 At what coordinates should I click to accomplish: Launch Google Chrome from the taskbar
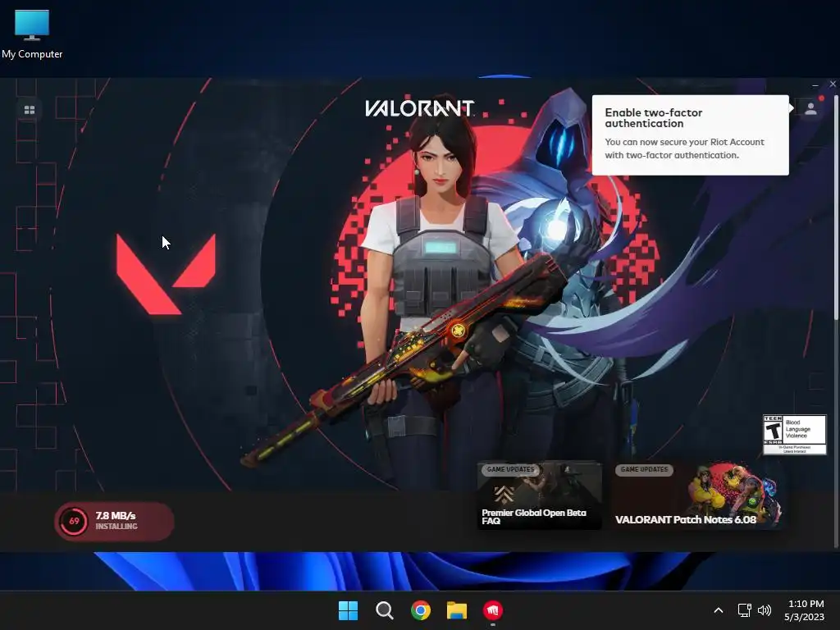[421, 610]
